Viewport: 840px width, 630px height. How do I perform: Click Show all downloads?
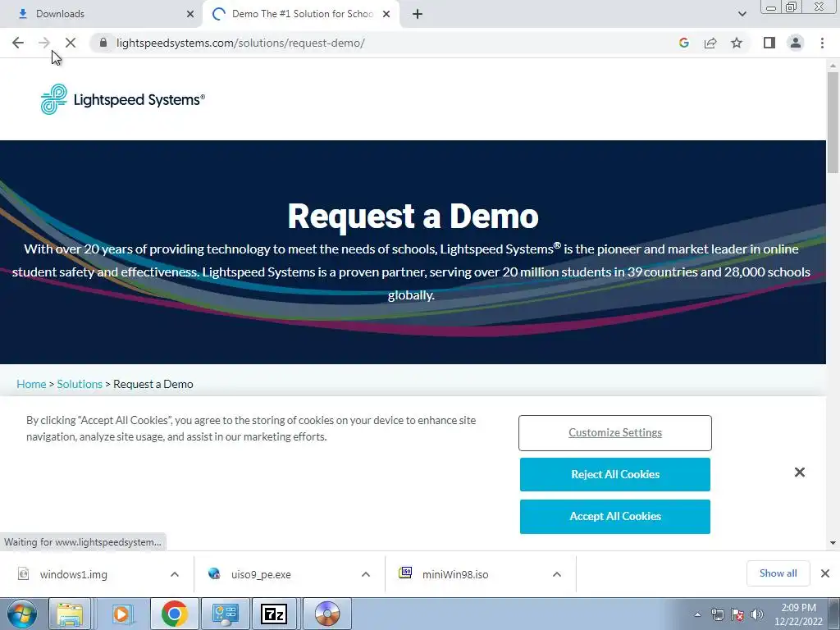point(778,573)
